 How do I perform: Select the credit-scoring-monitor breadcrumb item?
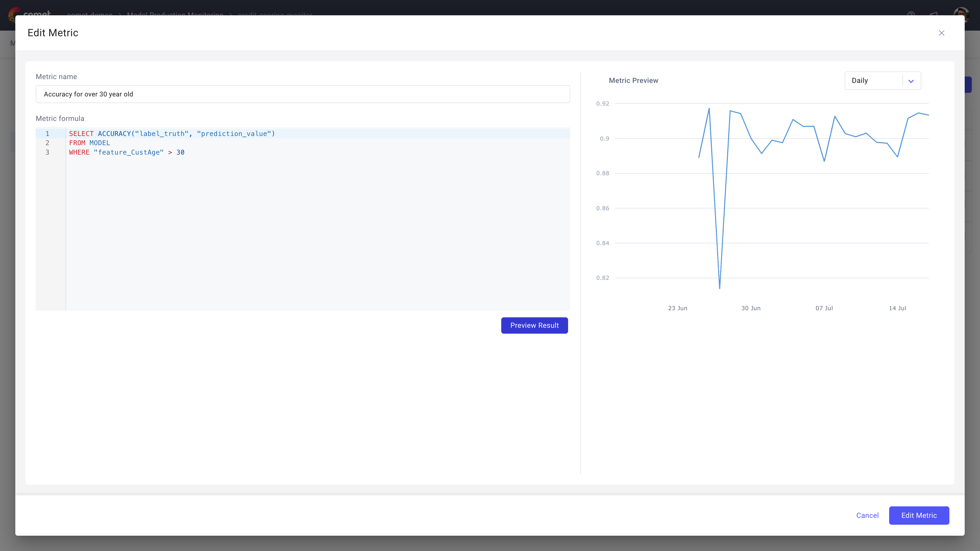click(x=275, y=15)
